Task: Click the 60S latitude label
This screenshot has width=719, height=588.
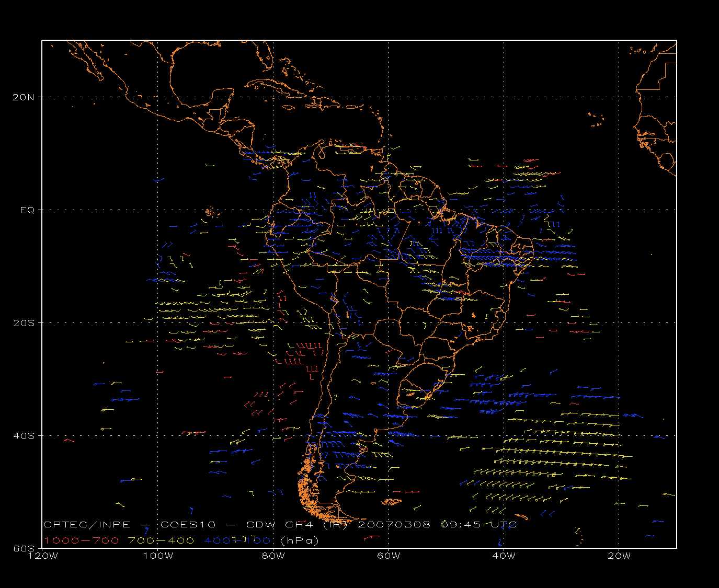Action: [25, 549]
